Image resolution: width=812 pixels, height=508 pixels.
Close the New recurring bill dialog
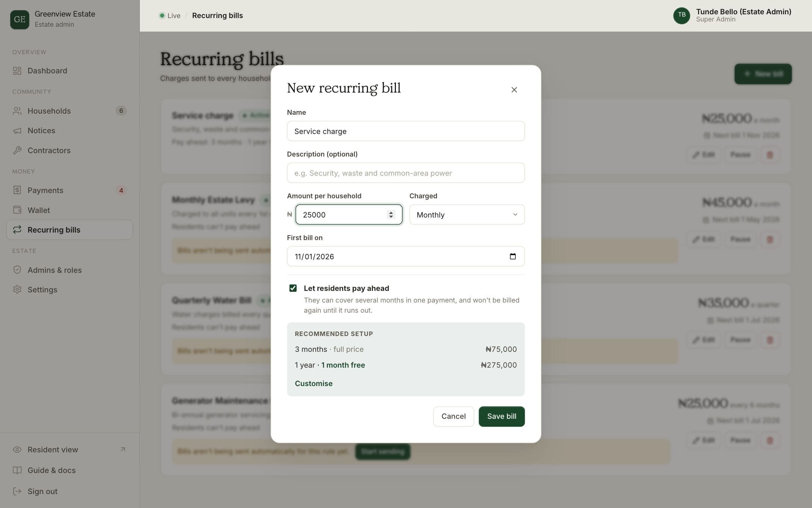point(514,90)
